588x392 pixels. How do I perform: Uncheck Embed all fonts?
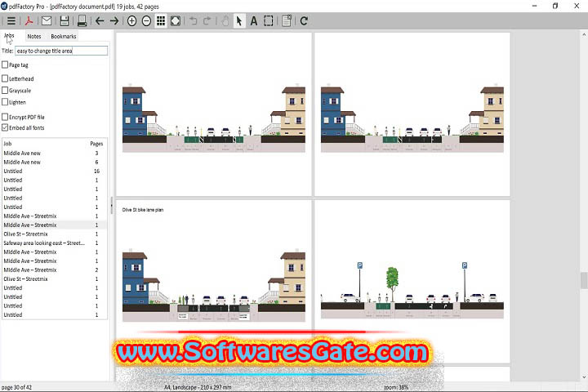(5, 127)
